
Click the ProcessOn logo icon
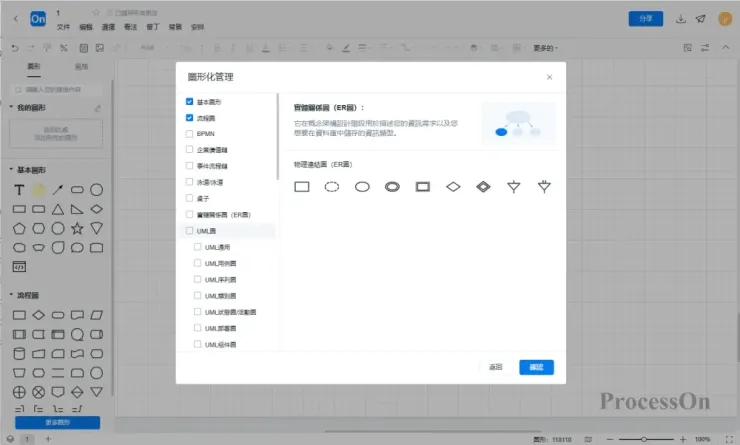[38, 19]
